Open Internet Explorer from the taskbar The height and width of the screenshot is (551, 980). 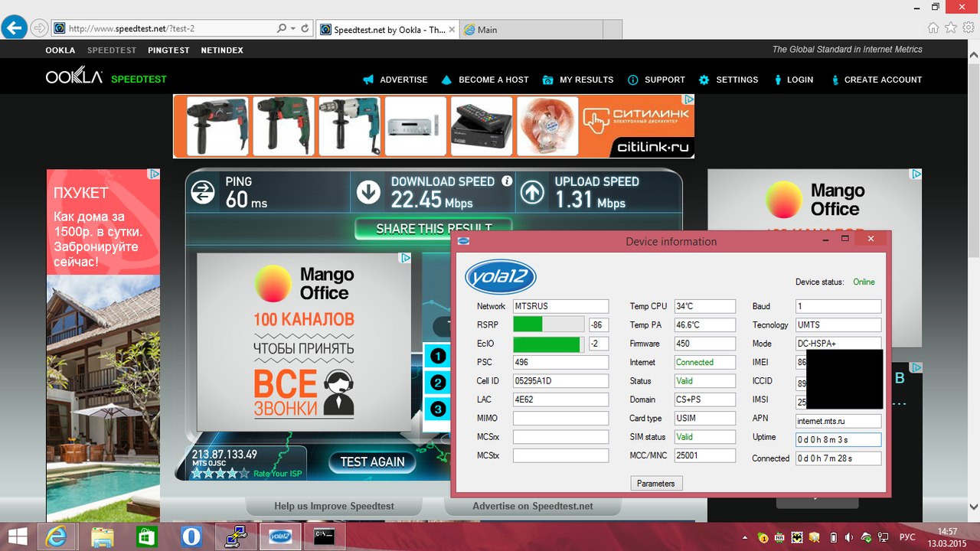pos(56,536)
